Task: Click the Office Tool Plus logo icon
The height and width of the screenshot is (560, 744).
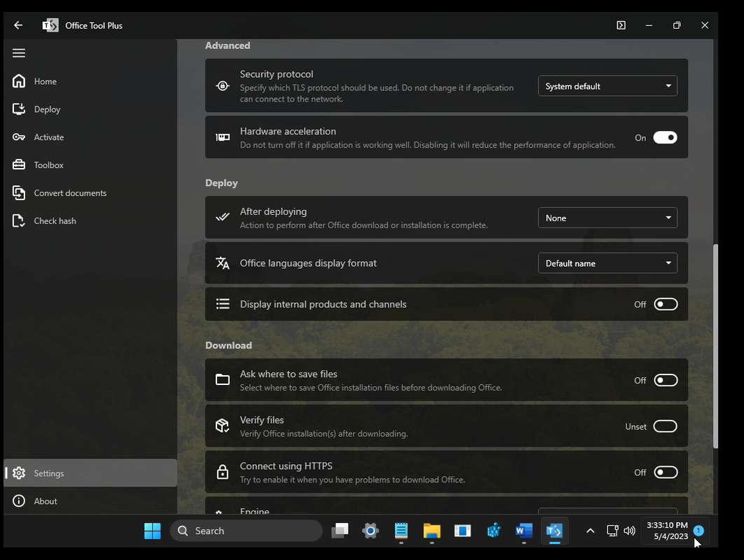Action: tap(50, 26)
